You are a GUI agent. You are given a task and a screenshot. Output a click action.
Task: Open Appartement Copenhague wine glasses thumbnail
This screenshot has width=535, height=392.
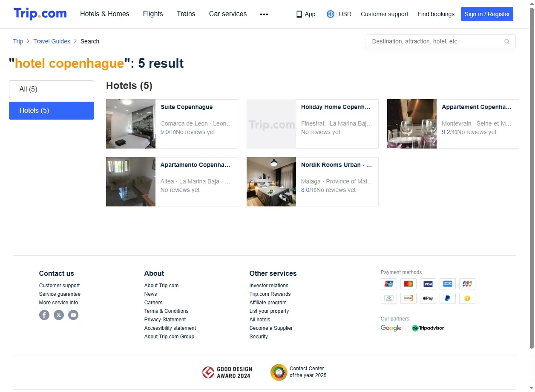click(x=412, y=124)
